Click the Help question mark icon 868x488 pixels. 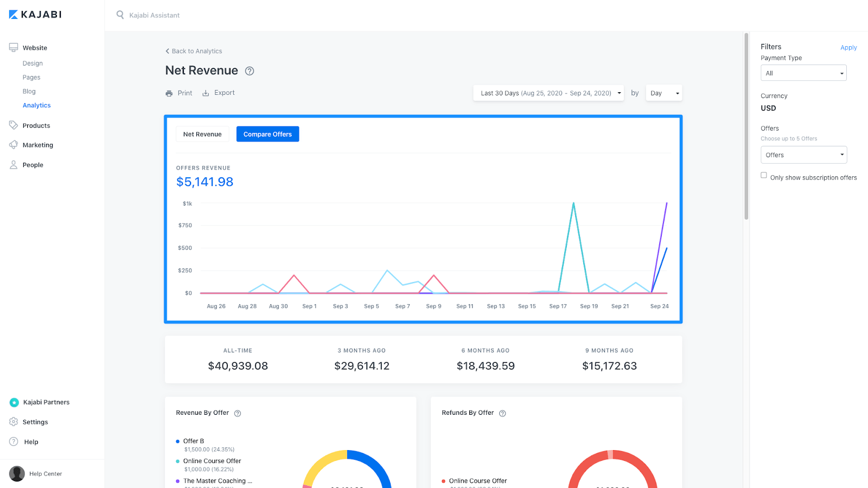(14, 441)
